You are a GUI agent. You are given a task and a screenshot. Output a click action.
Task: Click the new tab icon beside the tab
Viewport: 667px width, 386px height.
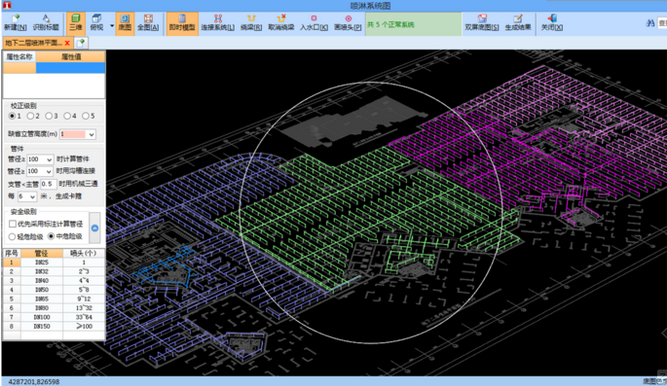pos(82,43)
